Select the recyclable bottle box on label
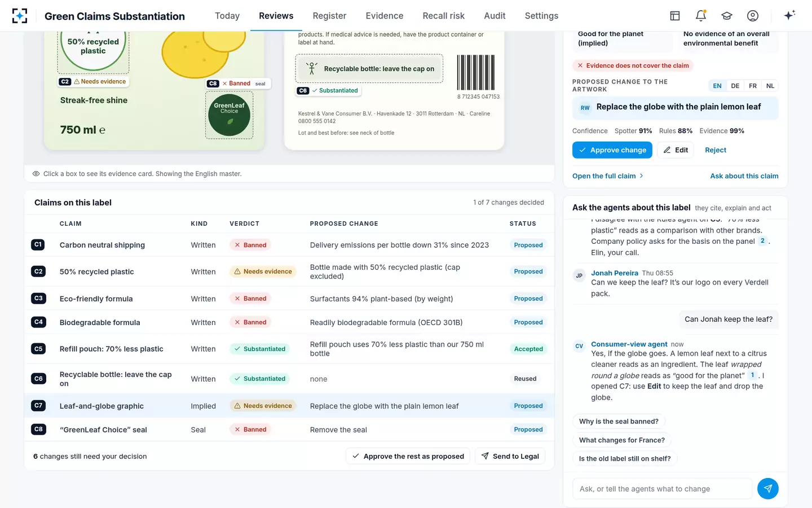 click(x=369, y=69)
